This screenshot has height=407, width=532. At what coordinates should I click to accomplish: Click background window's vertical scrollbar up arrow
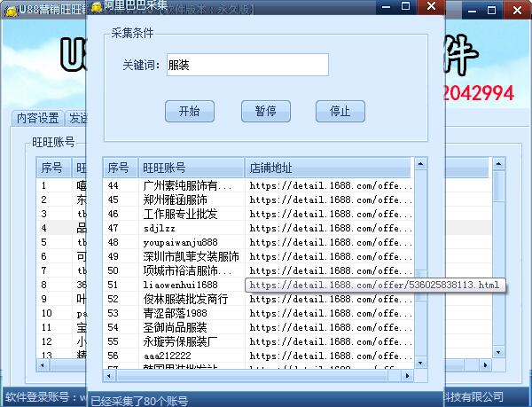tap(498, 164)
